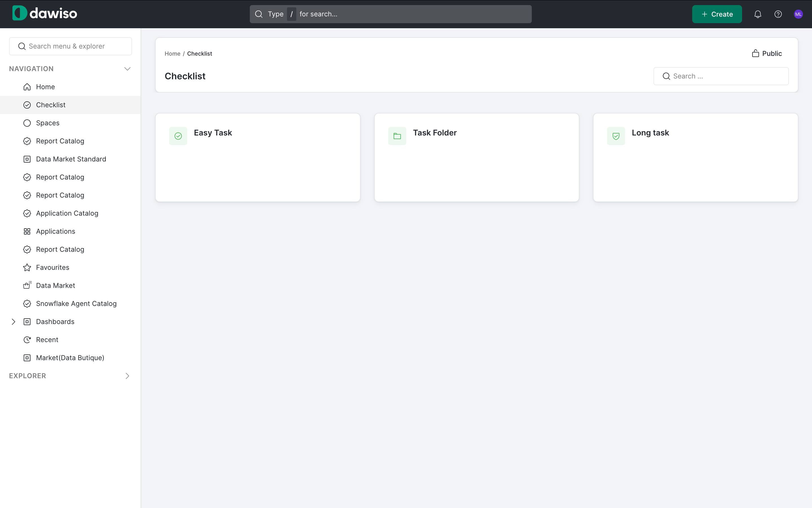This screenshot has width=812, height=508.
Task: Focus the Search menu & explorer field
Action: point(70,46)
